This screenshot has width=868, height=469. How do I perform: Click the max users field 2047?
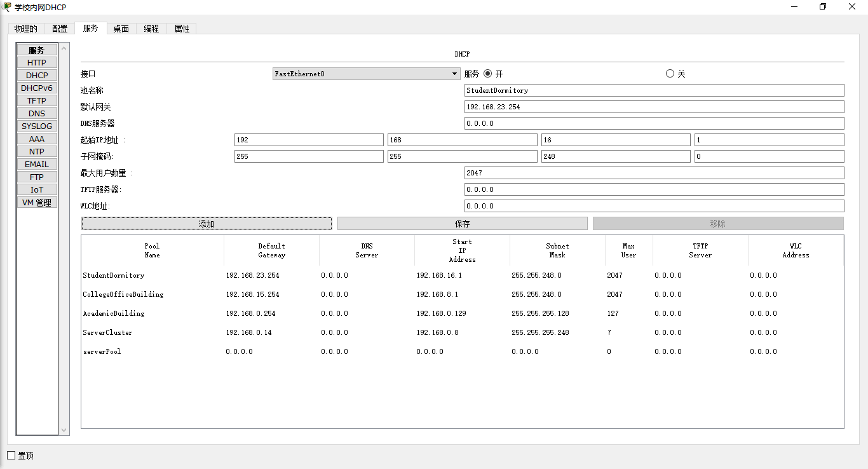654,173
